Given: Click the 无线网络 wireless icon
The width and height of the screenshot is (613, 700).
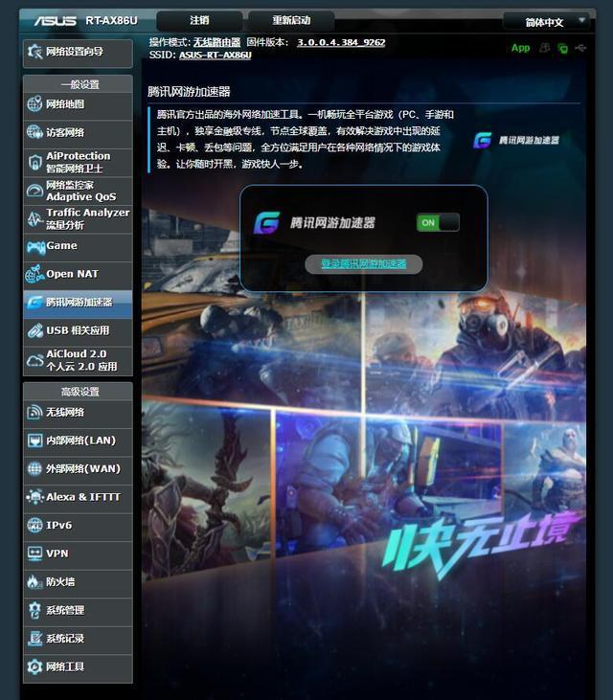Looking at the screenshot, I should [x=34, y=412].
